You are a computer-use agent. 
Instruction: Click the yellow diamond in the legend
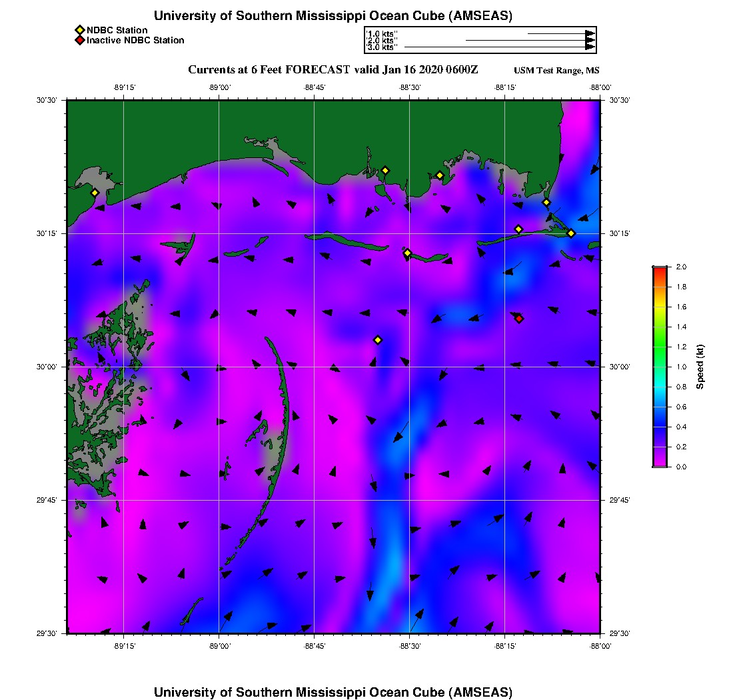coord(79,30)
